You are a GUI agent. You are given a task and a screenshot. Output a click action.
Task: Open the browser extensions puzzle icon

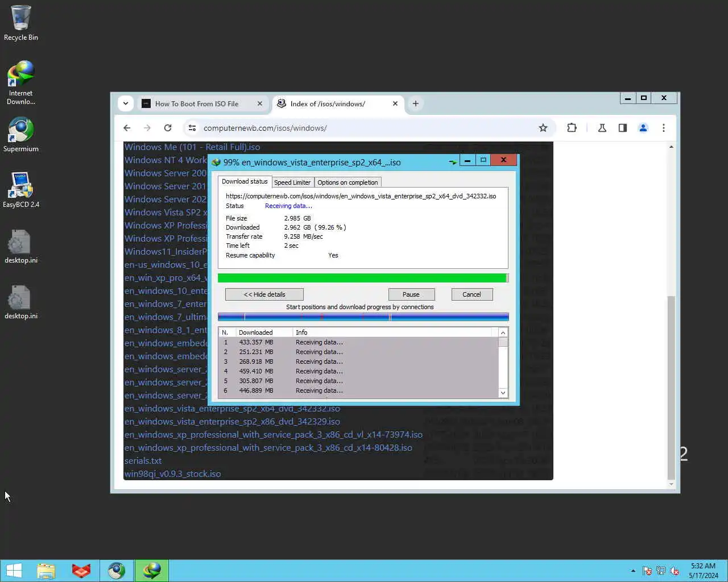point(572,128)
